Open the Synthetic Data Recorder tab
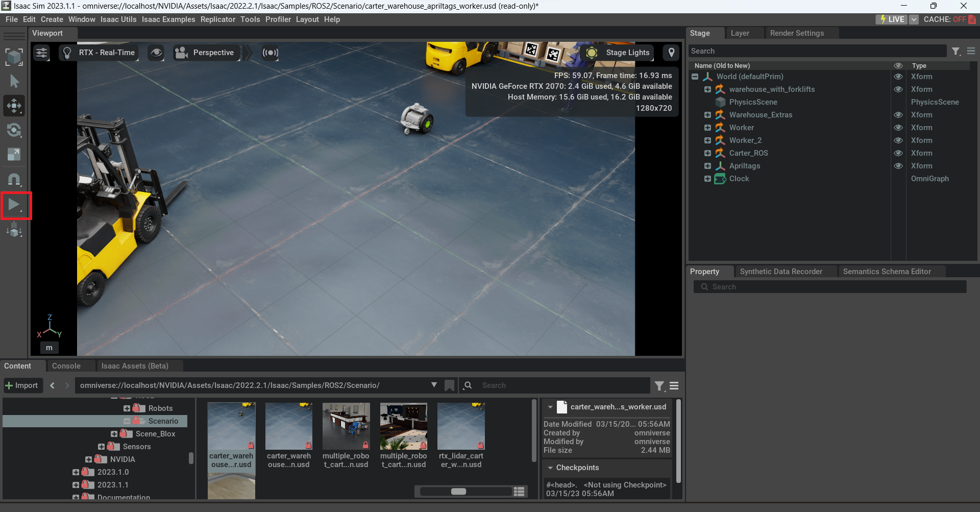This screenshot has height=512, width=980. [781, 272]
